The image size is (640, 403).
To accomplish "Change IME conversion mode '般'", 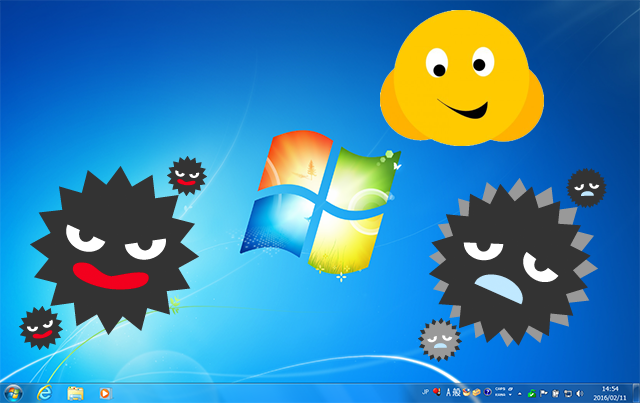I will pos(456,392).
